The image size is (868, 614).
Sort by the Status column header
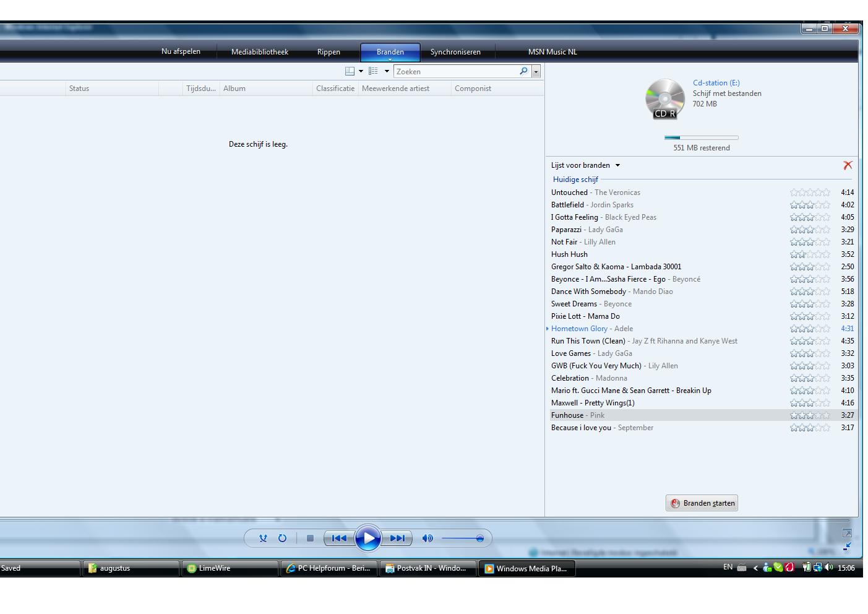tap(112, 89)
